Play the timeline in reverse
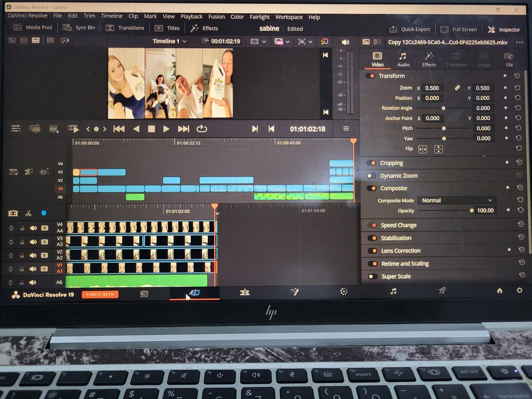The width and height of the screenshot is (532, 399). (137, 129)
